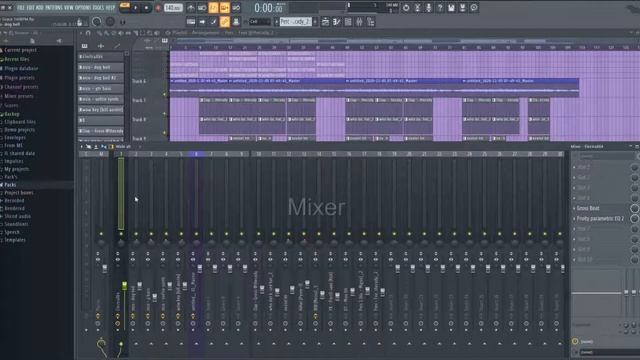Image resolution: width=640 pixels, height=360 pixels.
Task: Open the channel rack view icon
Action: pos(348,22)
